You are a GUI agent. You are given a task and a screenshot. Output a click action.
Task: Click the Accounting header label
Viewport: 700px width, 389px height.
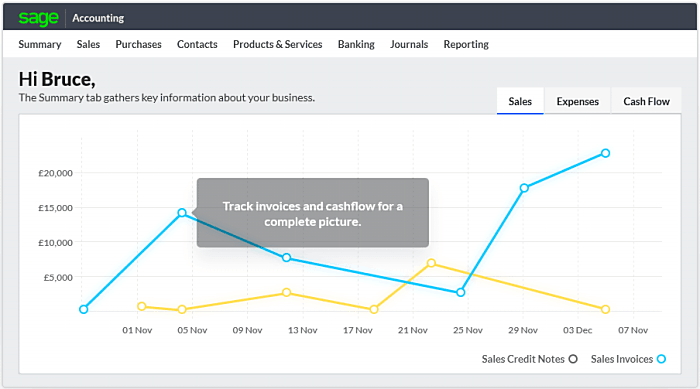point(98,18)
